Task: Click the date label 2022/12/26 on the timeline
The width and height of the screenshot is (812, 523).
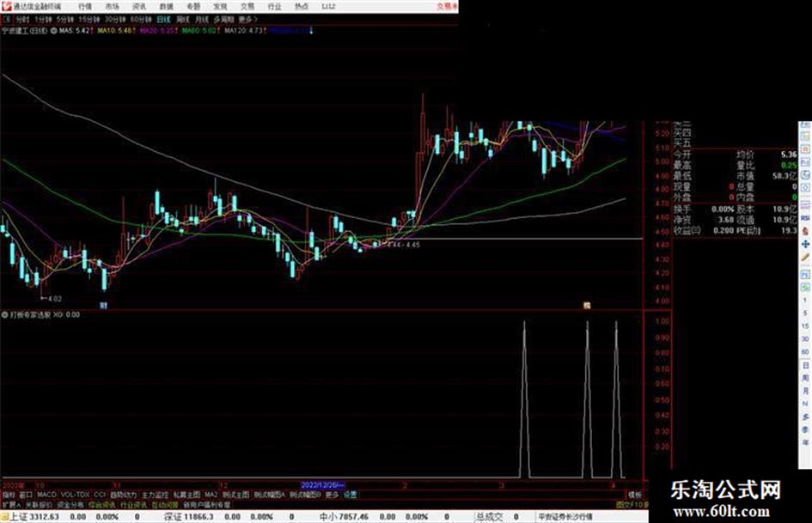Action: click(x=322, y=485)
